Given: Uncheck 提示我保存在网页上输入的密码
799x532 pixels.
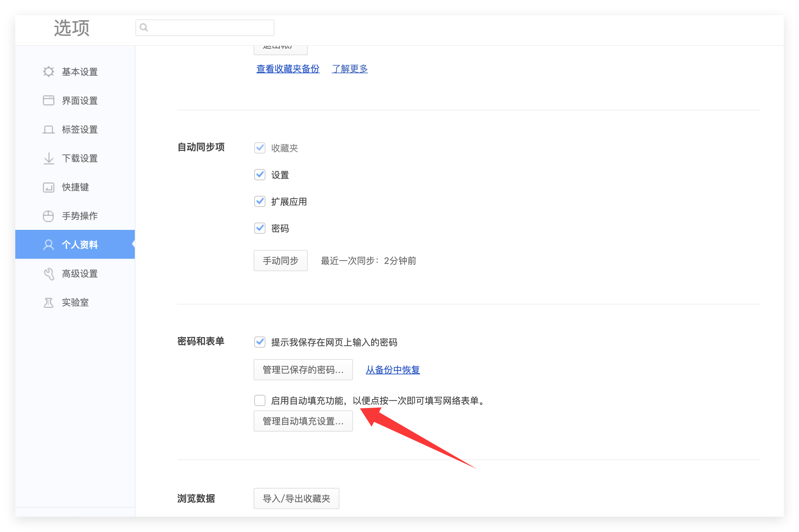Looking at the screenshot, I should click(x=260, y=342).
